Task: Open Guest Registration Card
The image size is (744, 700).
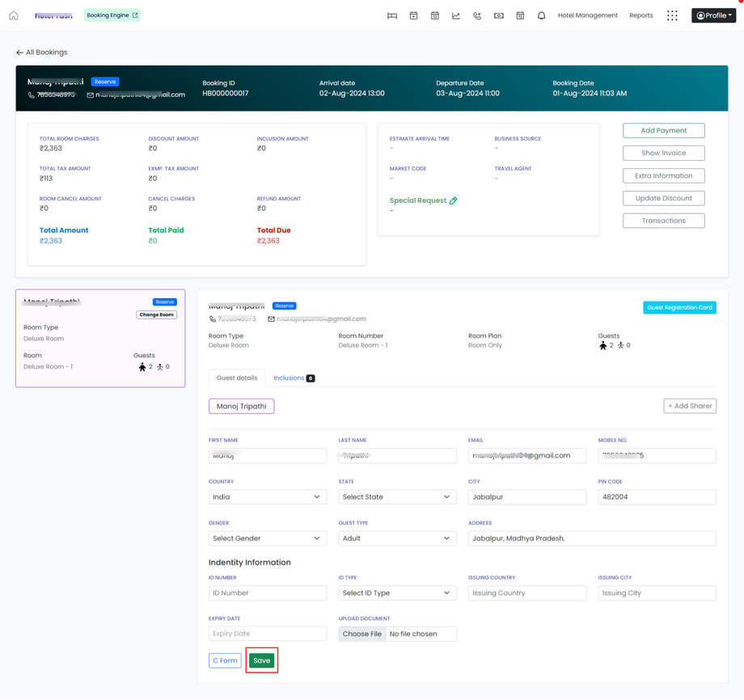Action: (x=679, y=308)
